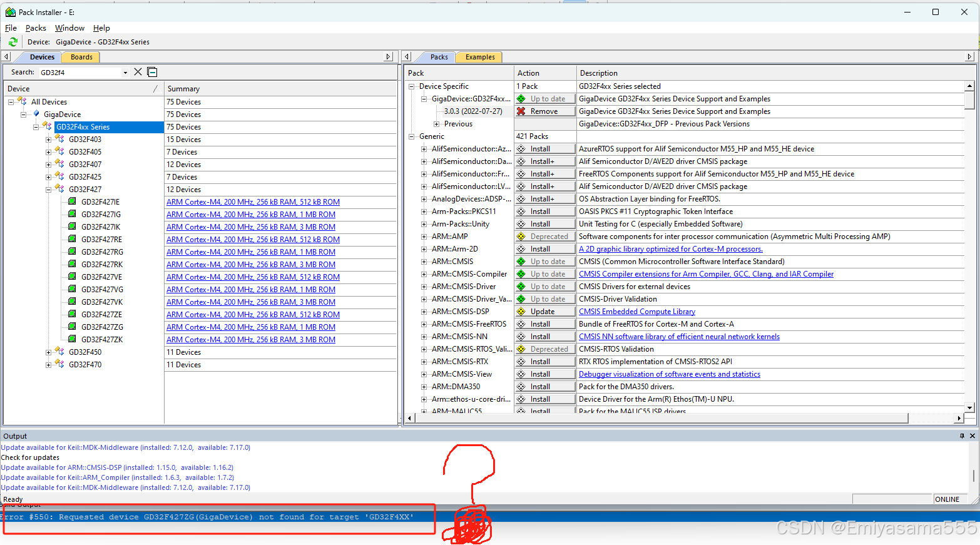Click the Pack Installer title bar icon
Viewport: 980px width, 545px height.
coord(11,12)
